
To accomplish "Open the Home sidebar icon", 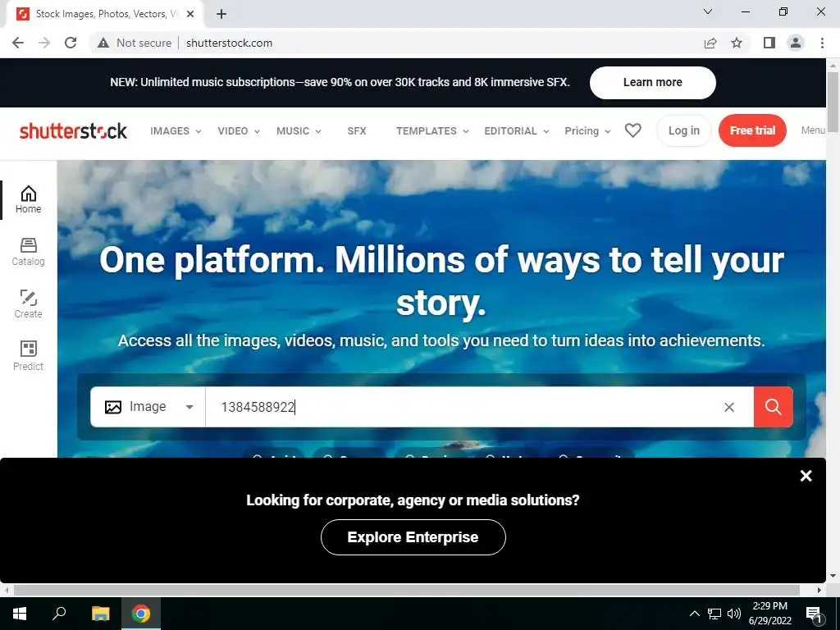I will pyautogui.click(x=29, y=199).
